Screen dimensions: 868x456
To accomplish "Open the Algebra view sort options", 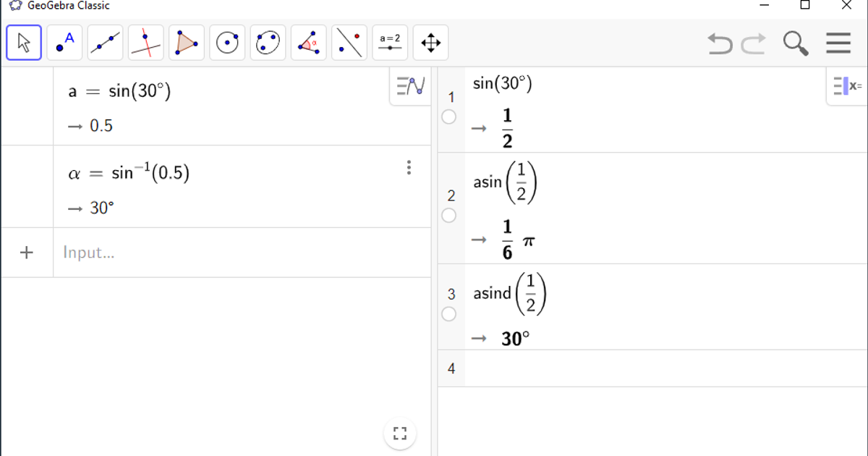I will 409,84.
